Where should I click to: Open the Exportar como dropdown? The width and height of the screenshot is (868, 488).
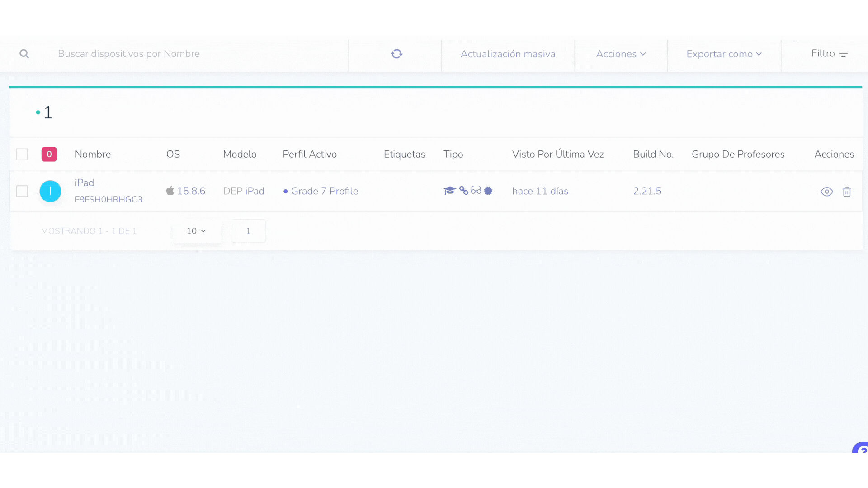(724, 54)
